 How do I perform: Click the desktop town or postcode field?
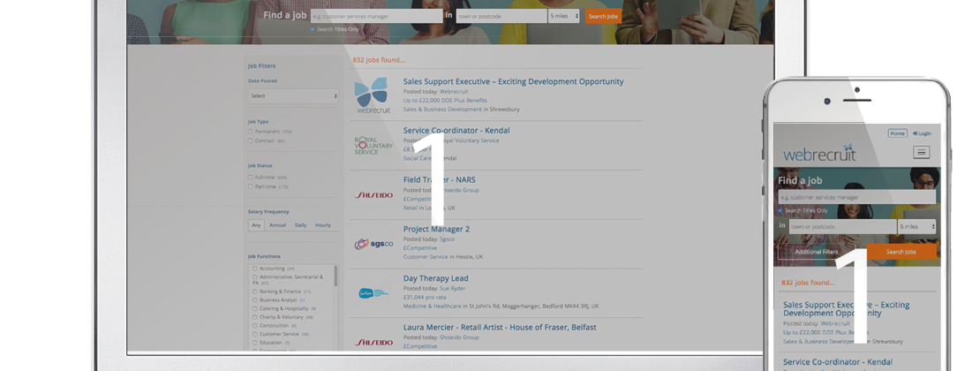point(501,16)
